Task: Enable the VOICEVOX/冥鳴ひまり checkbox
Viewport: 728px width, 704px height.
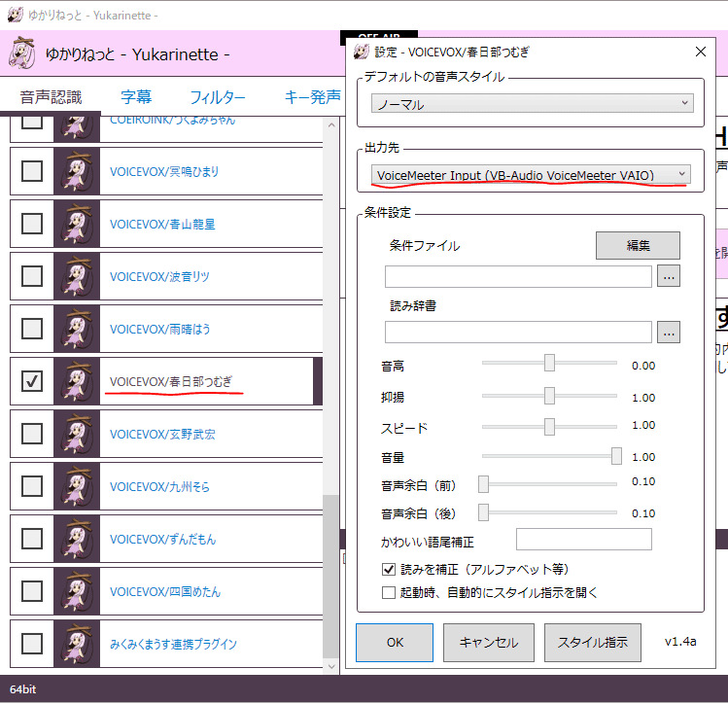Action: point(32,171)
